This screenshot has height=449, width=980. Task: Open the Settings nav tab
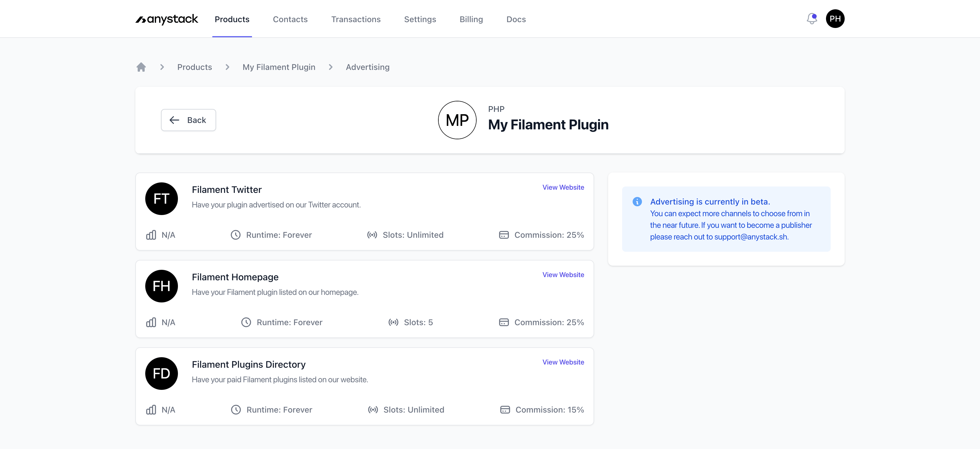[x=420, y=20]
